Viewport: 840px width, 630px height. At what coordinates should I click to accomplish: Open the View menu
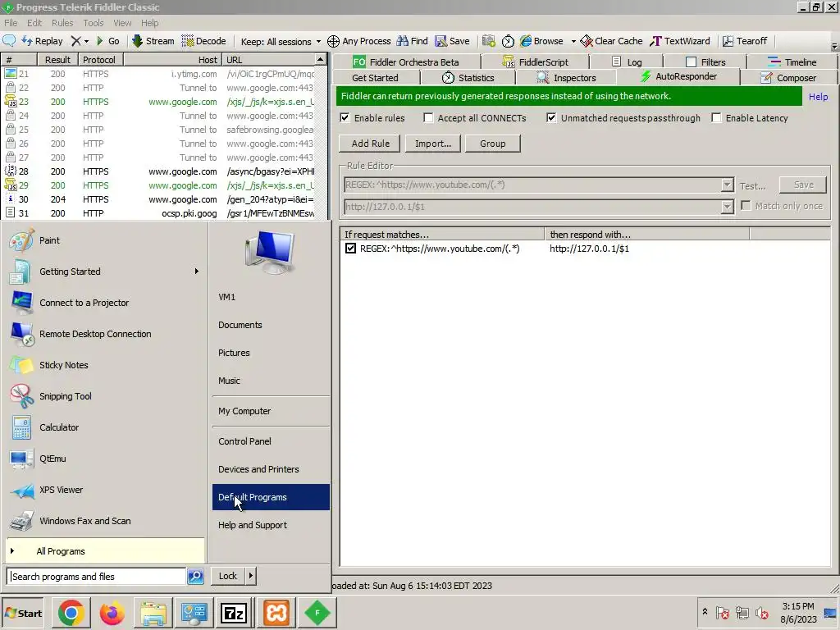[x=122, y=23]
